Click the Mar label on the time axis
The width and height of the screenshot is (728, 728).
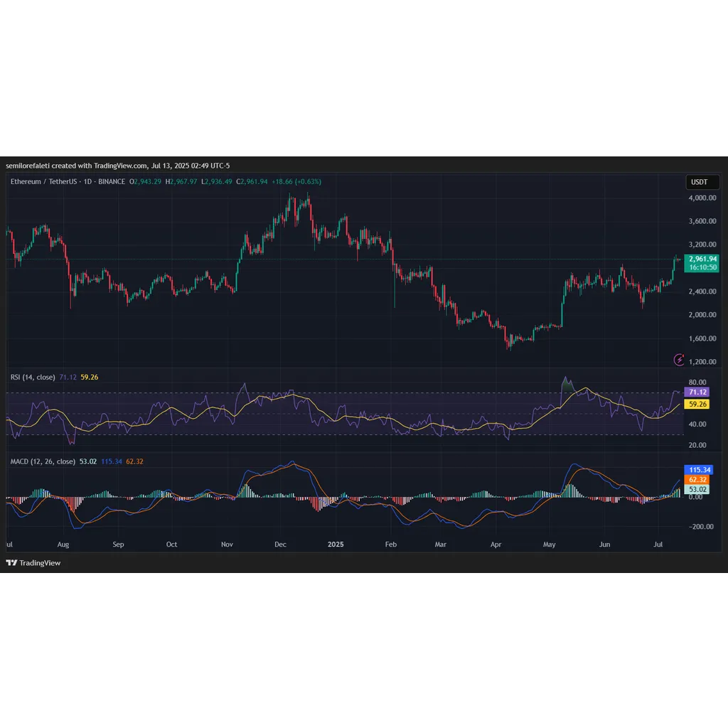coord(441,544)
